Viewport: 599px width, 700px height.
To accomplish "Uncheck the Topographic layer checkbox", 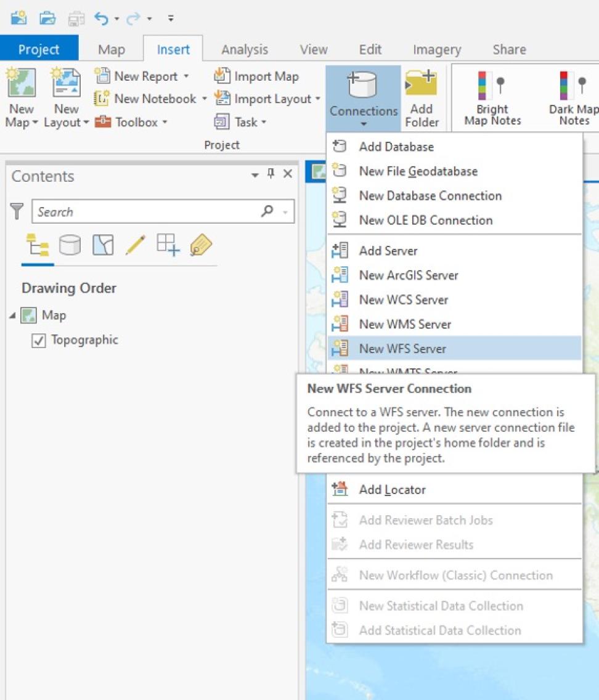I will coord(38,341).
